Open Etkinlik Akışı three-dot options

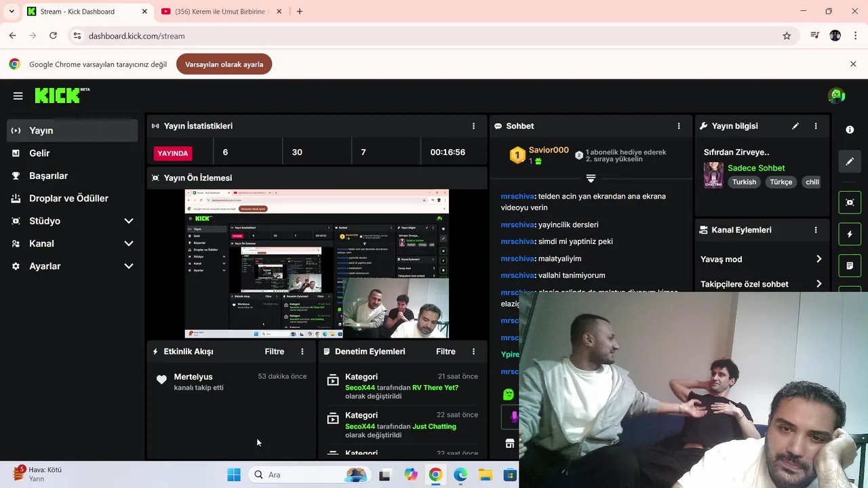(302, 352)
